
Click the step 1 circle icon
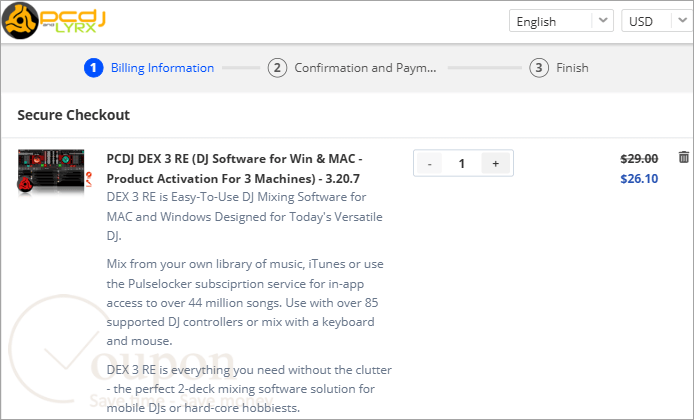(93, 68)
